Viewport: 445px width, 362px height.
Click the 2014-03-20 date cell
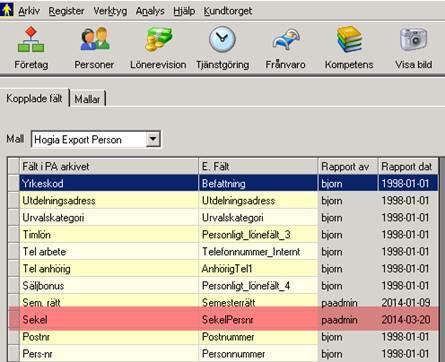point(408,319)
